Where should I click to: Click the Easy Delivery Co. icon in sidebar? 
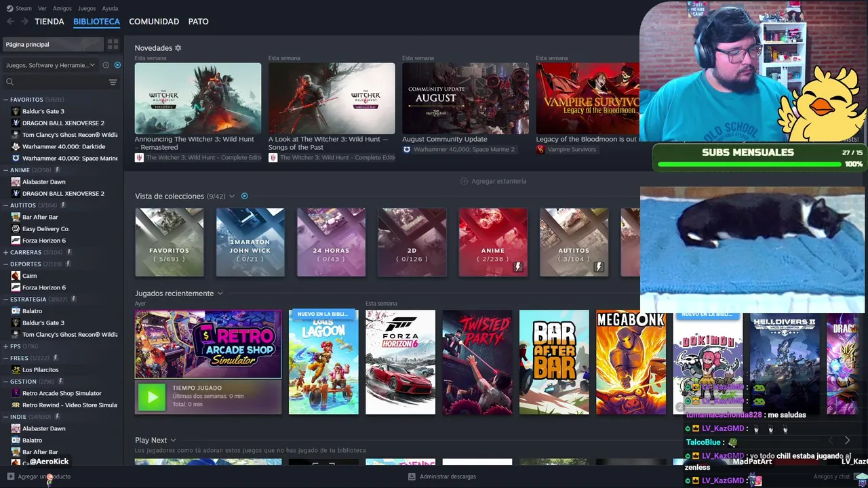click(x=16, y=229)
